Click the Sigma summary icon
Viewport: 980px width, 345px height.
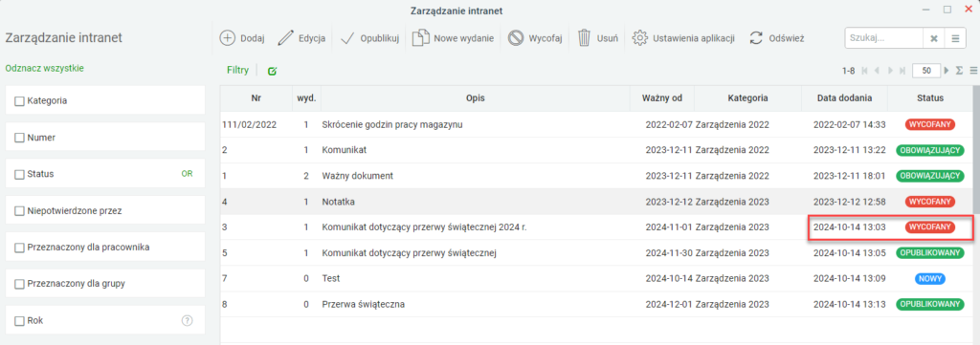(959, 71)
